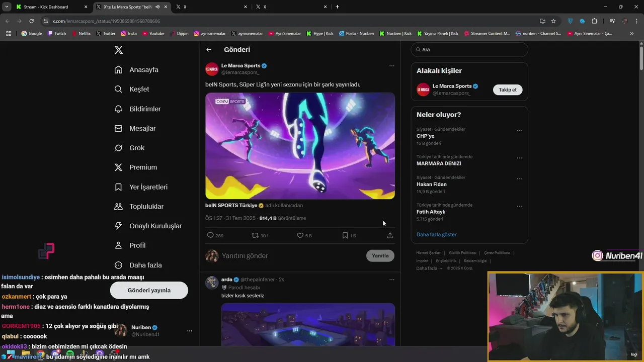Click the X logo at top of sidebar
This screenshot has width=644, height=362.
[x=119, y=50]
